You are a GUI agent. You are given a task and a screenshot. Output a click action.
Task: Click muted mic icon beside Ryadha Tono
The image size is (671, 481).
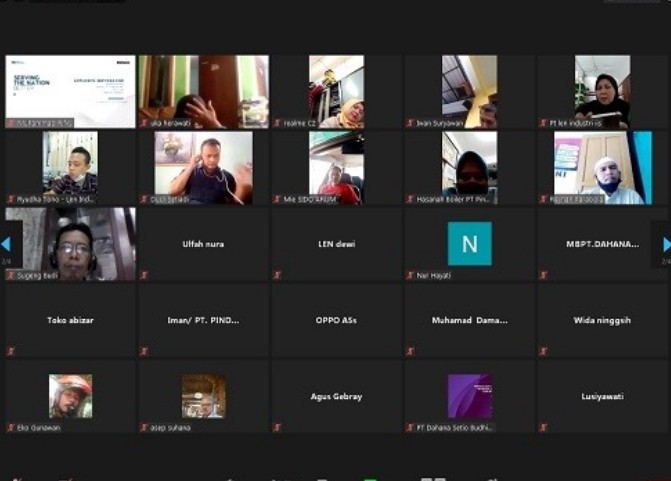(11, 199)
